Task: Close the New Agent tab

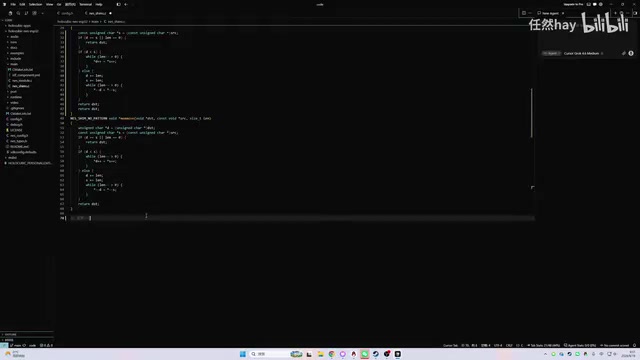Action: [563, 13]
